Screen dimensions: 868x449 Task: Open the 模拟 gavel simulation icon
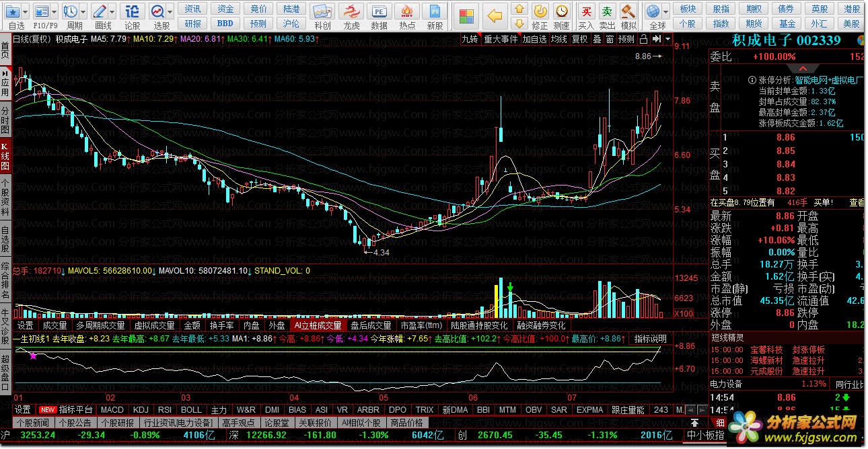628,12
